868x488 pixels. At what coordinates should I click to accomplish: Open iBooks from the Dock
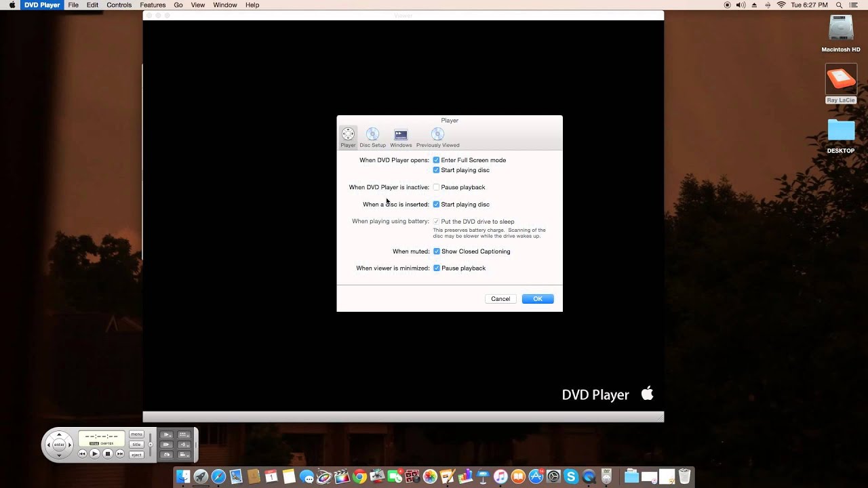[x=518, y=476]
